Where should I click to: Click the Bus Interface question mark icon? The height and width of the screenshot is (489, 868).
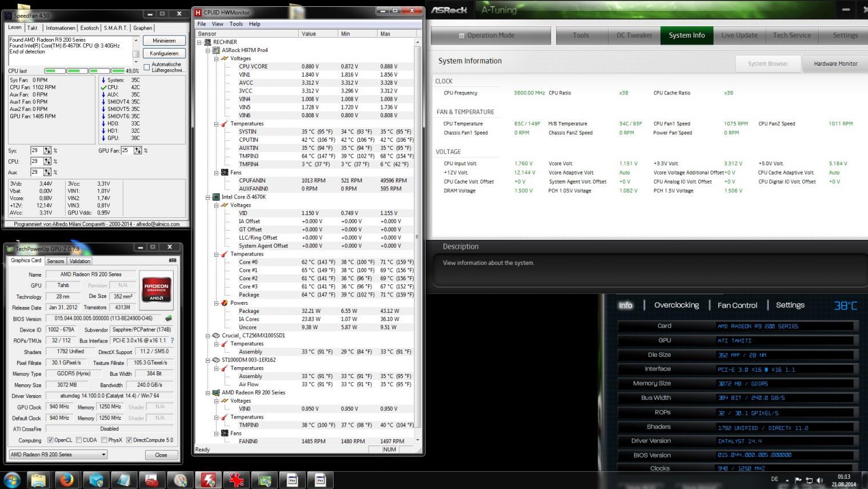tap(172, 340)
